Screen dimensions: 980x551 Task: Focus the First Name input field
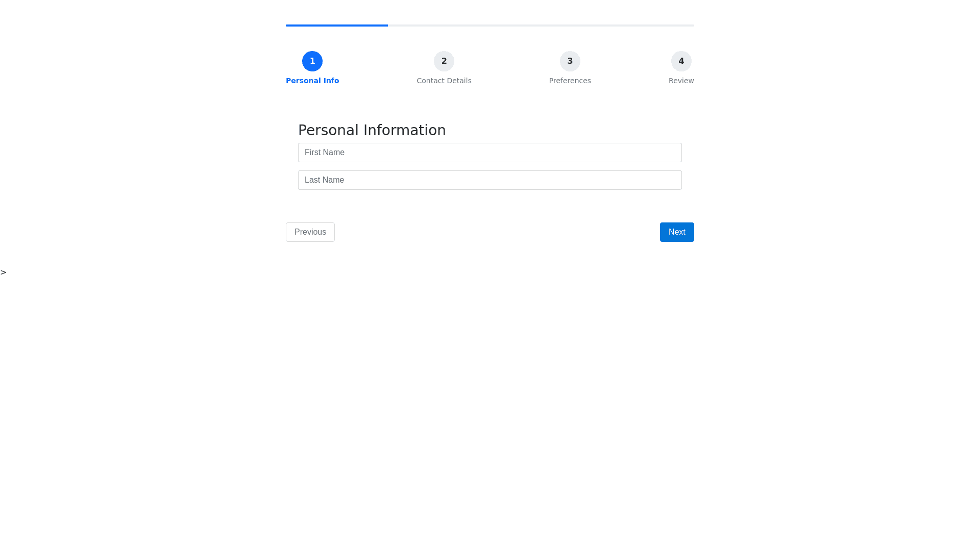490,153
